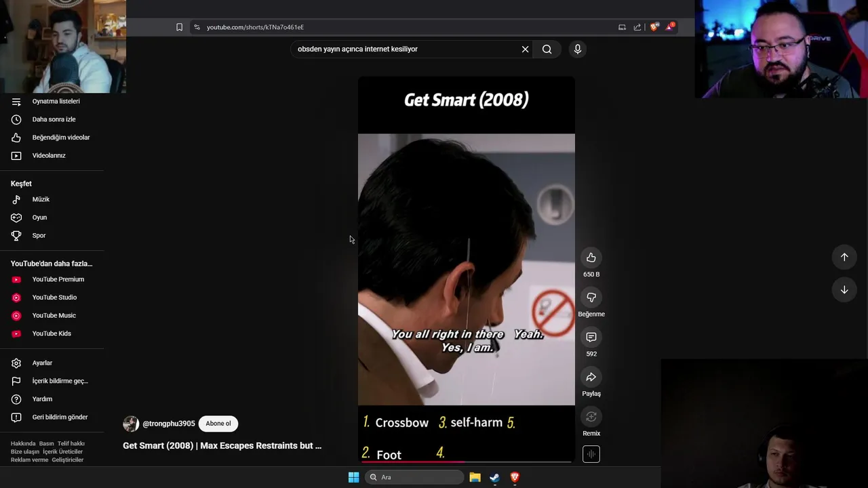Open site settings icon beside URL
The image size is (868, 488).
pyautogui.click(x=197, y=27)
